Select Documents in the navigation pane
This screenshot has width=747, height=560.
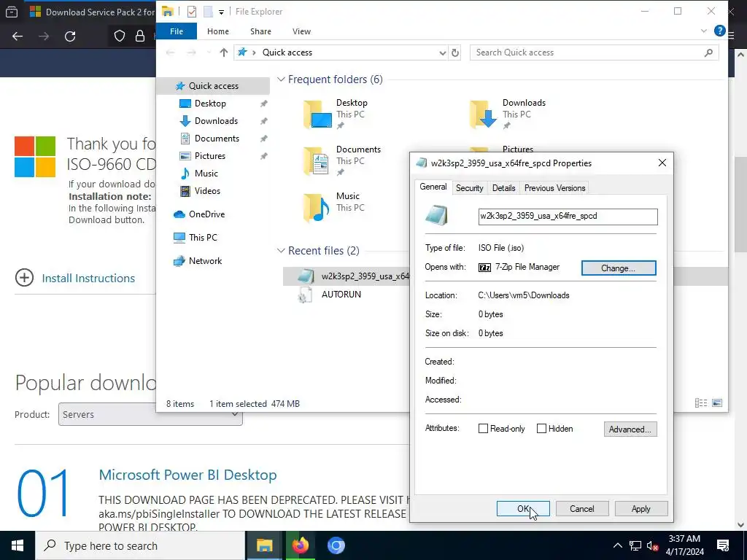[x=217, y=139]
